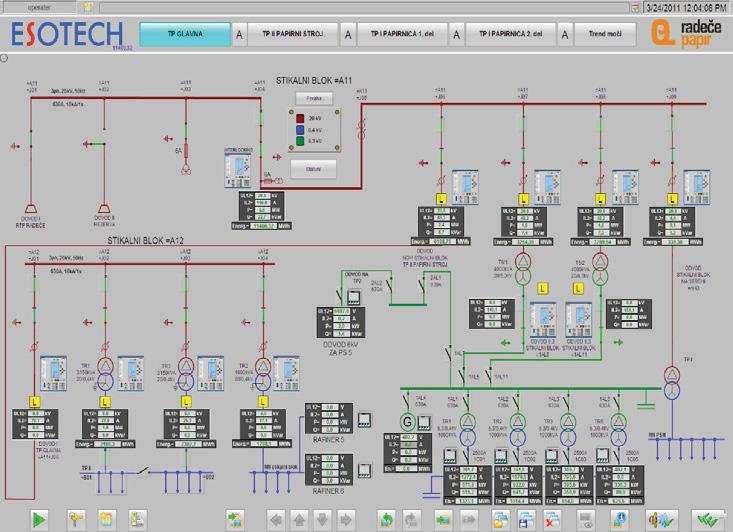The height and width of the screenshot is (532, 733).
Task: Open relay device above STIKALNI BLOK =1AL11 label
Action: pyautogui.click(x=579, y=320)
